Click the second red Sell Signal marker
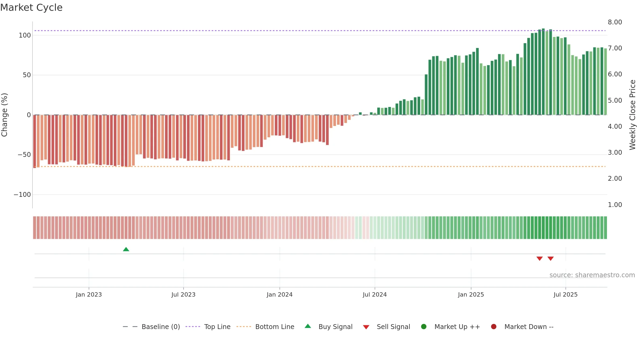Viewport: 644px width, 362px height. 551,258
